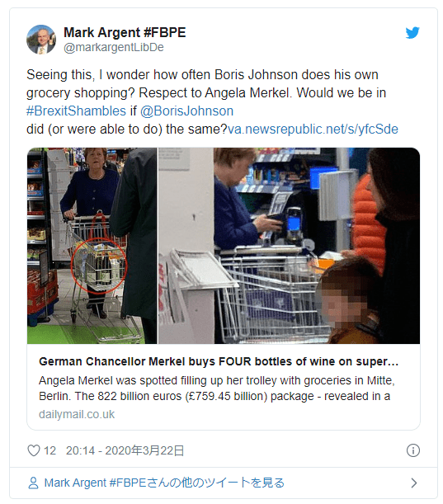443x504 pixels.
Task: Open the @BorisJohnson mention
Action: [x=186, y=111]
